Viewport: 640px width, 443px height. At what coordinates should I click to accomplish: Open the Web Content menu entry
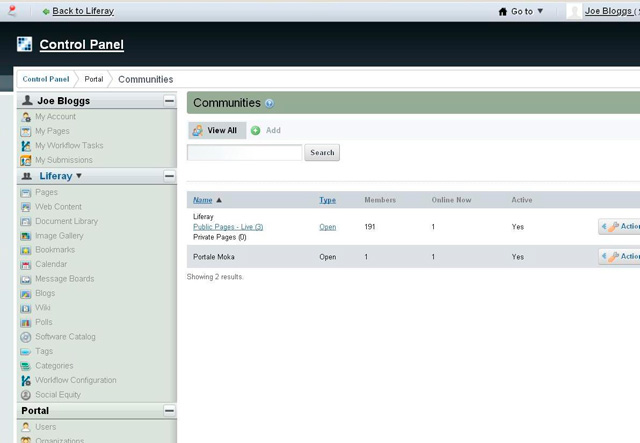click(58, 207)
